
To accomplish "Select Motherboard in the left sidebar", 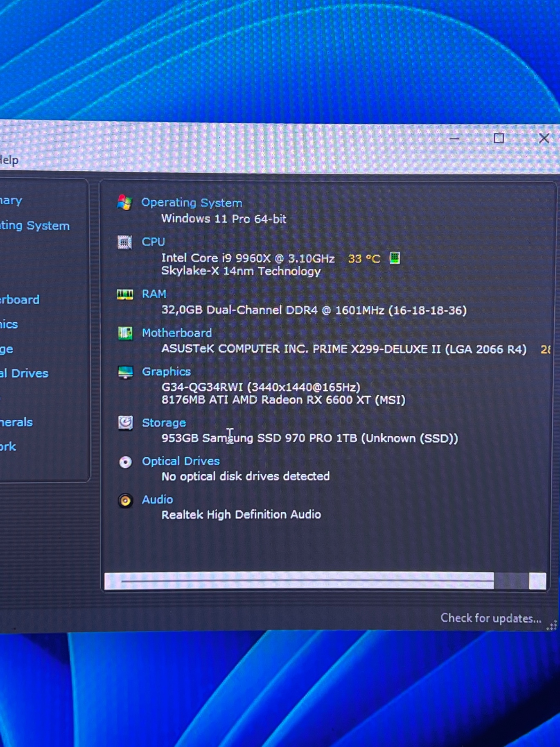I will pos(20,299).
